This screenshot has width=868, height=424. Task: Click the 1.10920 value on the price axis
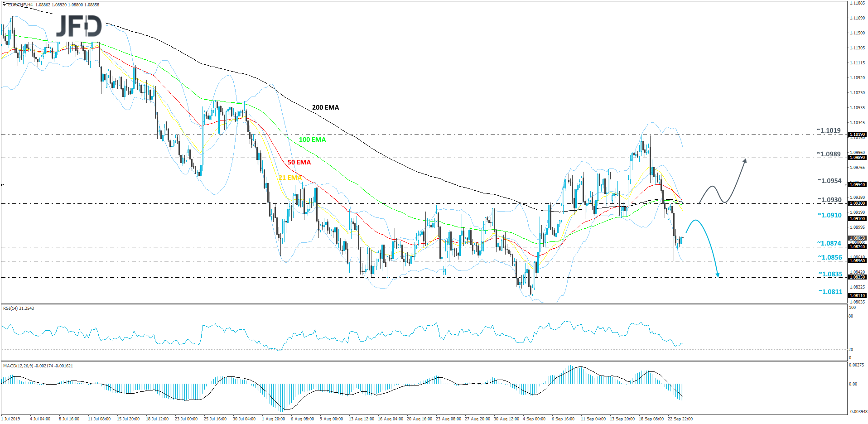click(x=857, y=78)
